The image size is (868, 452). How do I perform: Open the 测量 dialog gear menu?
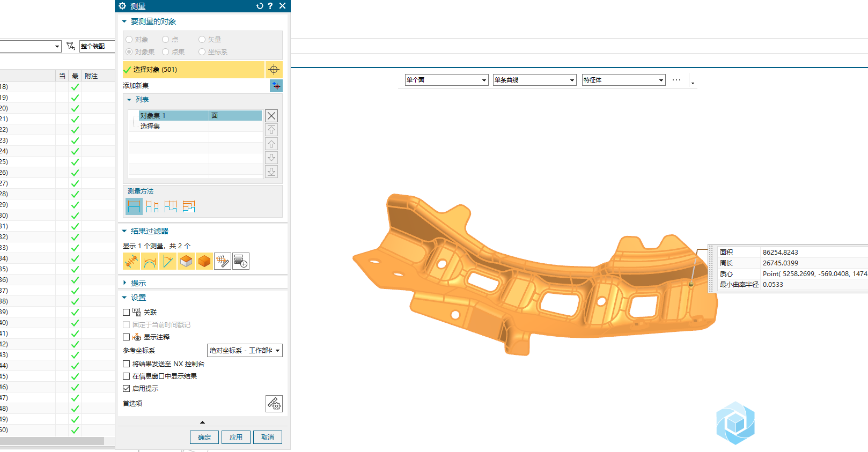122,6
